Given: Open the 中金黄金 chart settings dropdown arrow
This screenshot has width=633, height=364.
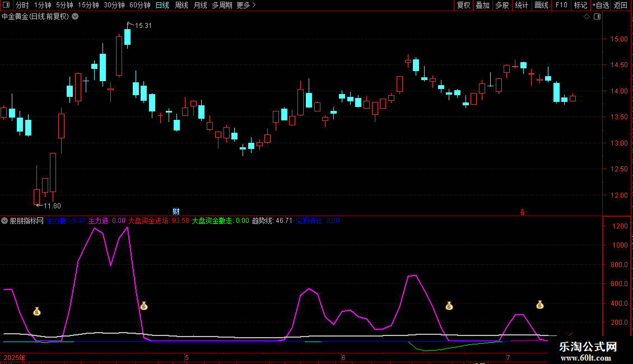Looking at the screenshot, I should [x=75, y=17].
